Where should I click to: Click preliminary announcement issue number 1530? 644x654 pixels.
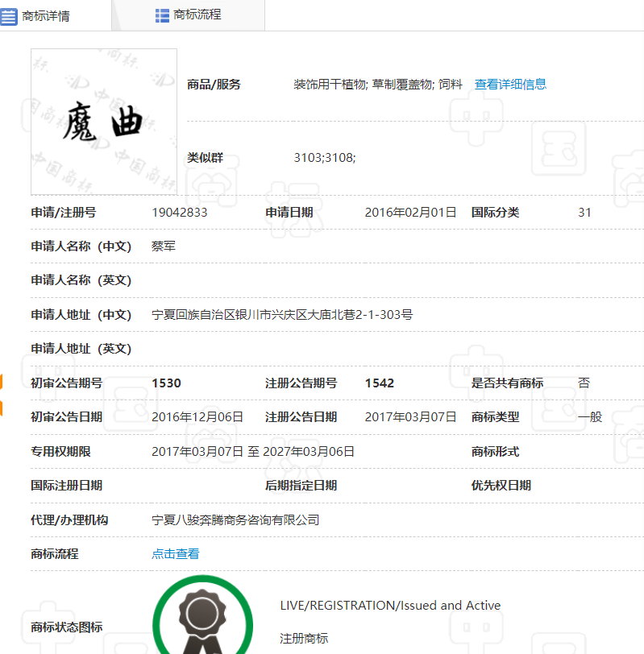pyautogui.click(x=166, y=383)
